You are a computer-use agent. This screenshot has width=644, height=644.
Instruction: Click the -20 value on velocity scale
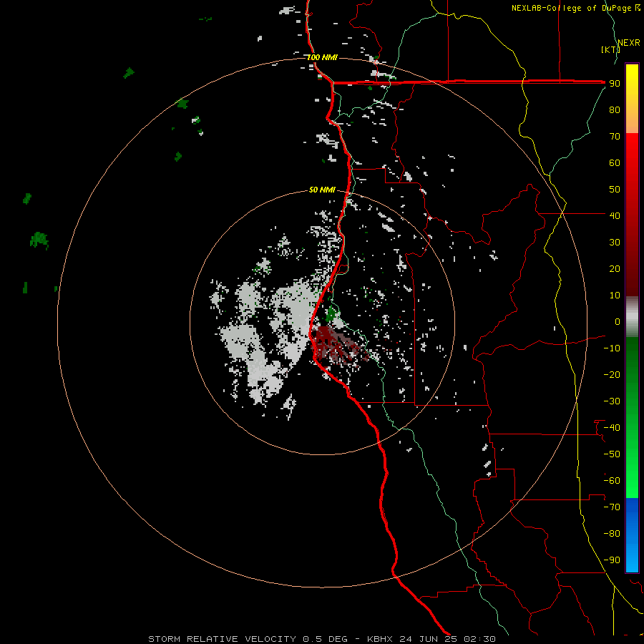tap(612, 374)
